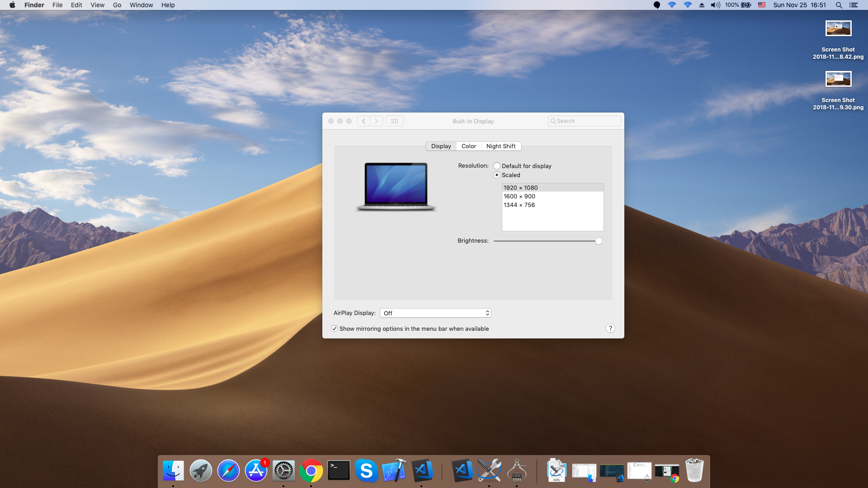Open the volume control in menu bar
The height and width of the screenshot is (488, 868).
tap(715, 5)
